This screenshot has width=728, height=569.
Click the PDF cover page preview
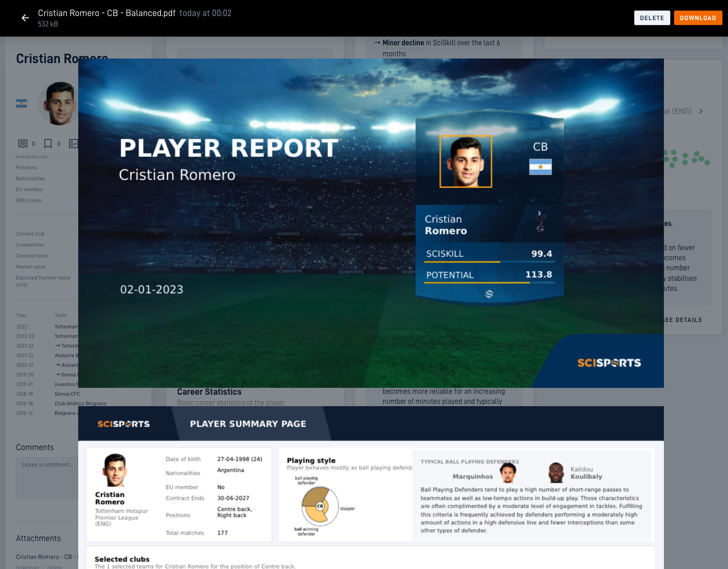pos(371,223)
